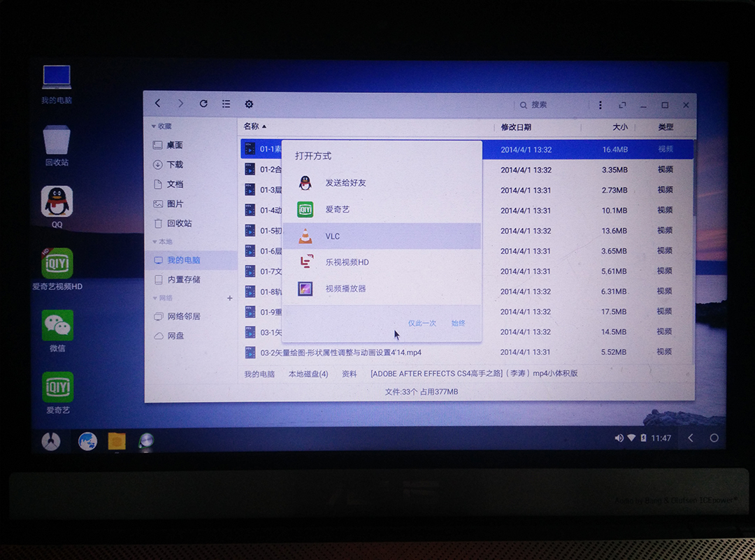This screenshot has width=755, height=560.
Task: Open the file manager settings gear
Action: [249, 103]
